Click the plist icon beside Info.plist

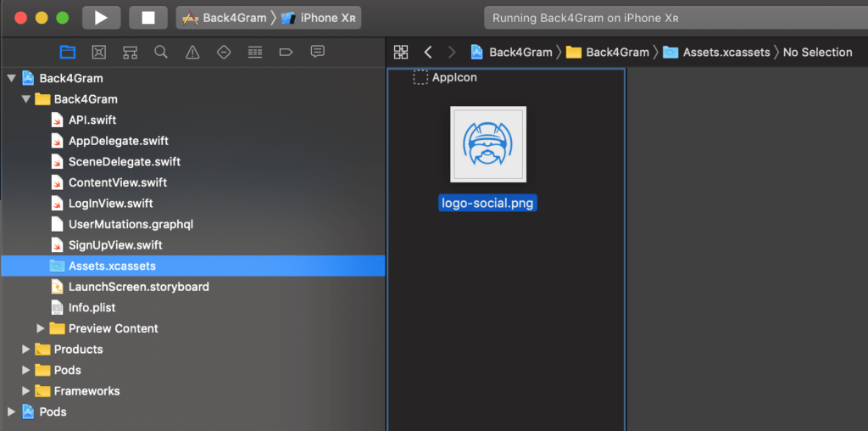[x=57, y=307]
